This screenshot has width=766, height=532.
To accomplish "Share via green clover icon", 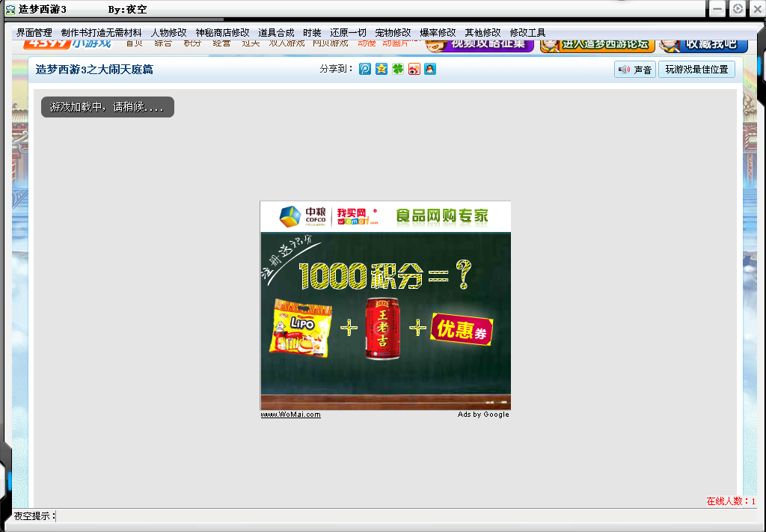I will 398,69.
